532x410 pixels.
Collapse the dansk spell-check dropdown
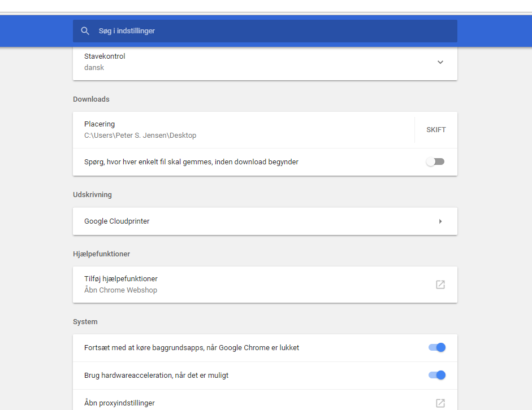[440, 62]
